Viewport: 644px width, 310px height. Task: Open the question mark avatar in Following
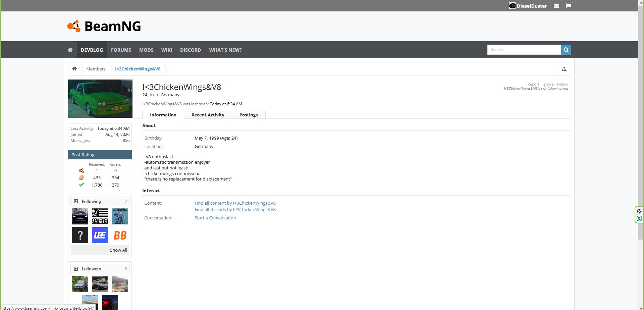(80, 235)
